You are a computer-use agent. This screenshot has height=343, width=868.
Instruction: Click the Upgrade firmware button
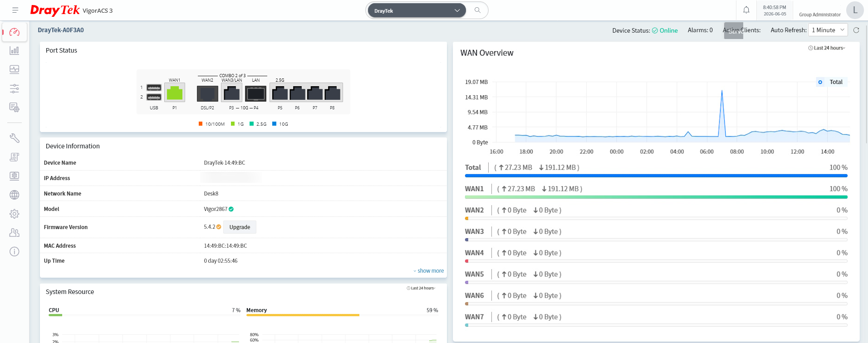(240, 227)
